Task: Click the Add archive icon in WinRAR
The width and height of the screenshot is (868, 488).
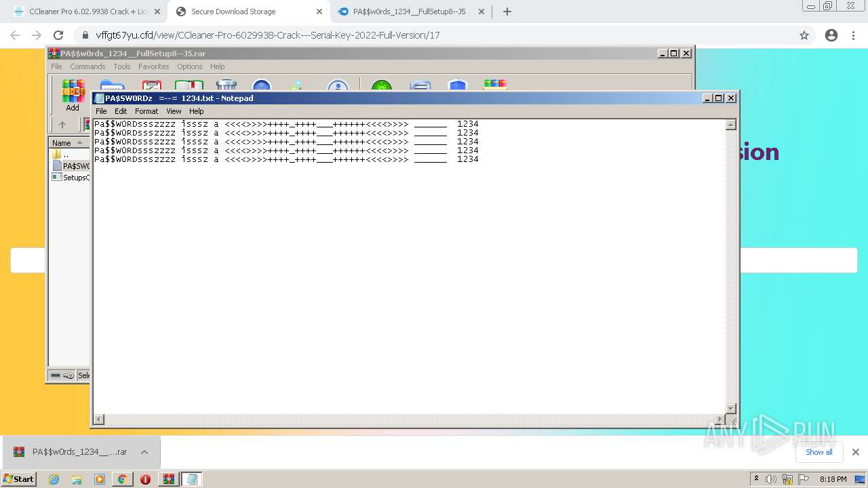Action: point(73,94)
